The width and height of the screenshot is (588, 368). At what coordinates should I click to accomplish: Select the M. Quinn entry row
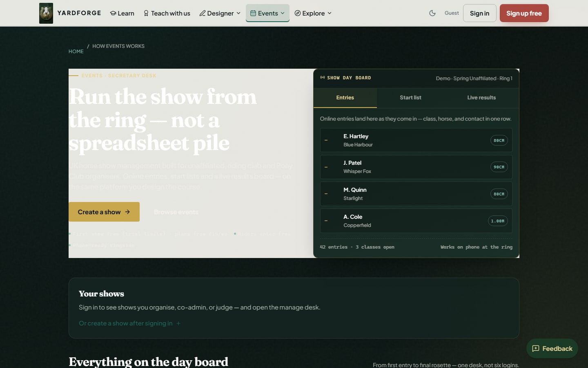point(416,194)
